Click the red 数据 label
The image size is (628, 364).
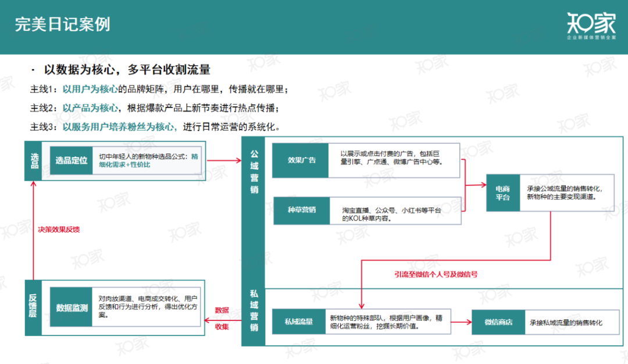(x=222, y=310)
